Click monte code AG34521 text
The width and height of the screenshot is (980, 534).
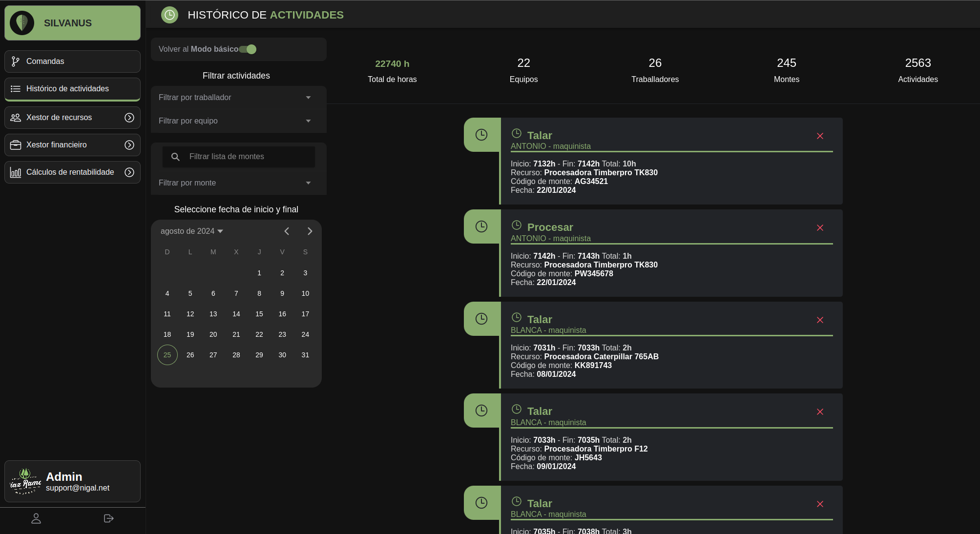(x=591, y=182)
